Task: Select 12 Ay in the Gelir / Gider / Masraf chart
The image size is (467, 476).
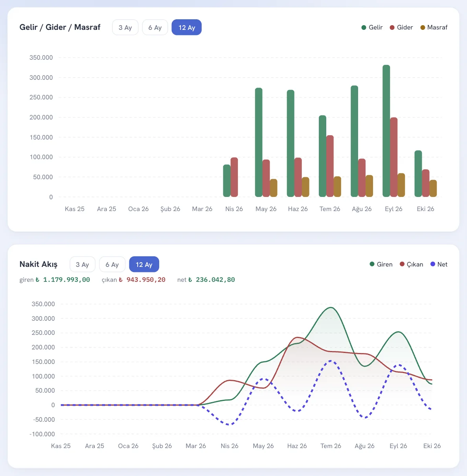Action: pyautogui.click(x=187, y=28)
